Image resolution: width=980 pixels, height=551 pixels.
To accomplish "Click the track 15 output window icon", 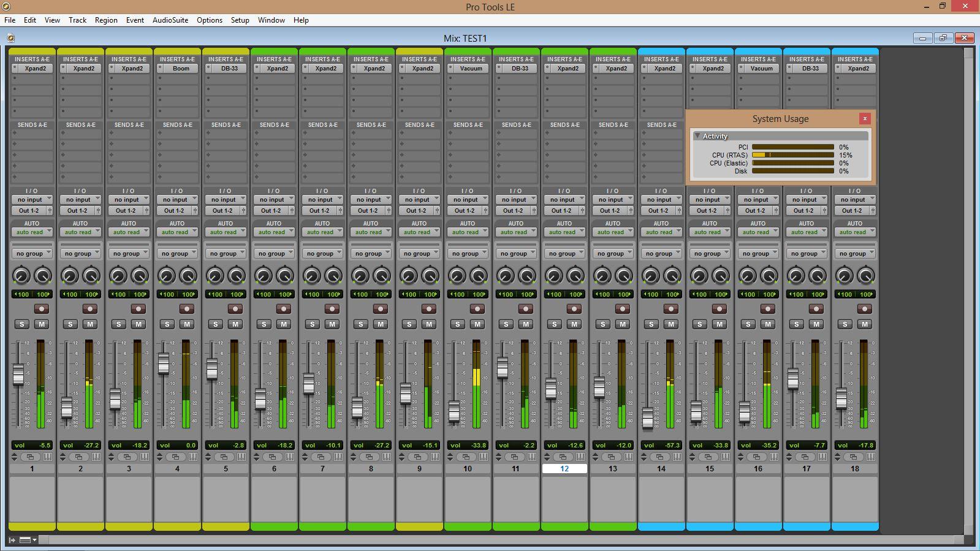I will click(x=708, y=457).
